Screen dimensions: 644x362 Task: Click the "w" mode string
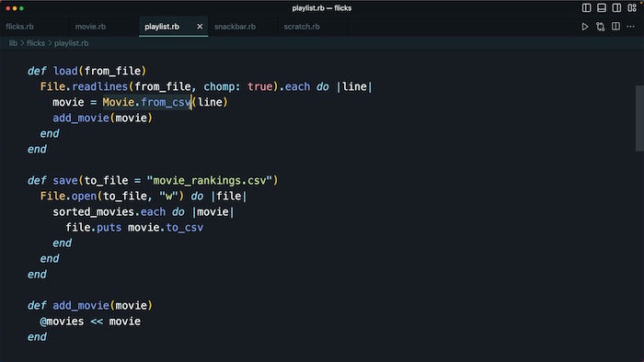(x=168, y=196)
